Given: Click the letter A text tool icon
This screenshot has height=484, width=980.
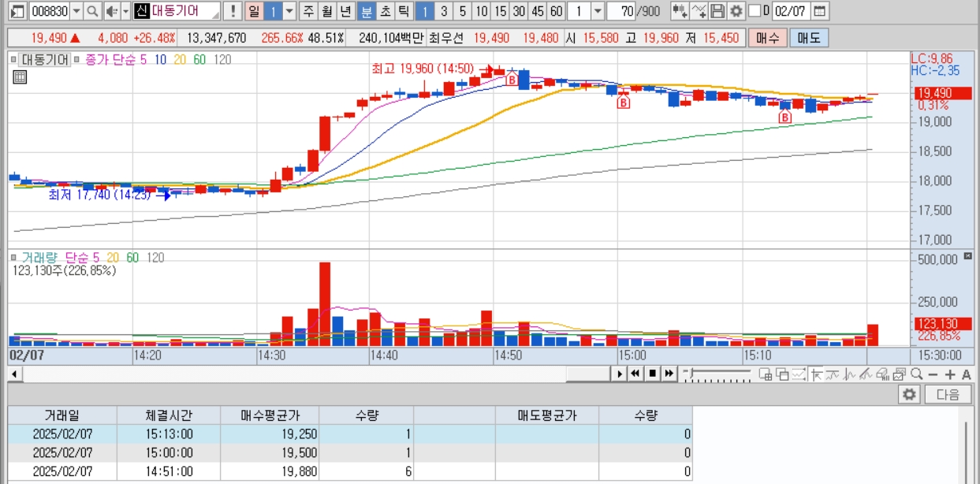Looking at the screenshot, I should point(967,375).
